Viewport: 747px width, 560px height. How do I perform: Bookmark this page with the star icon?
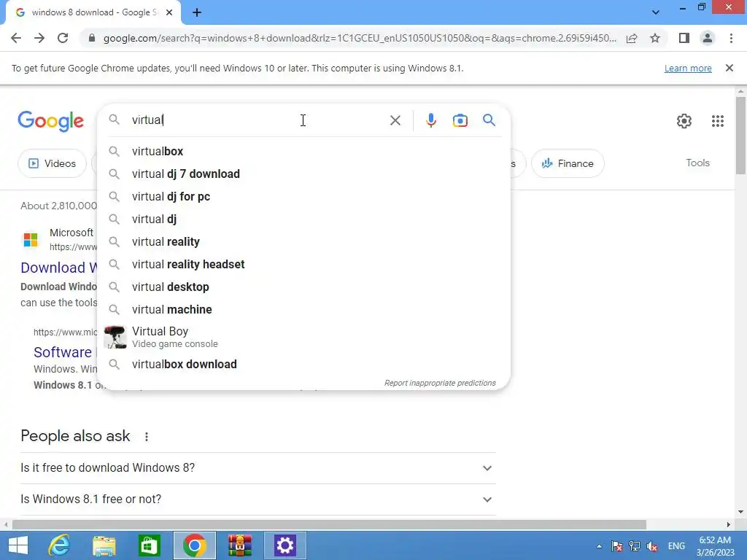coord(655,38)
